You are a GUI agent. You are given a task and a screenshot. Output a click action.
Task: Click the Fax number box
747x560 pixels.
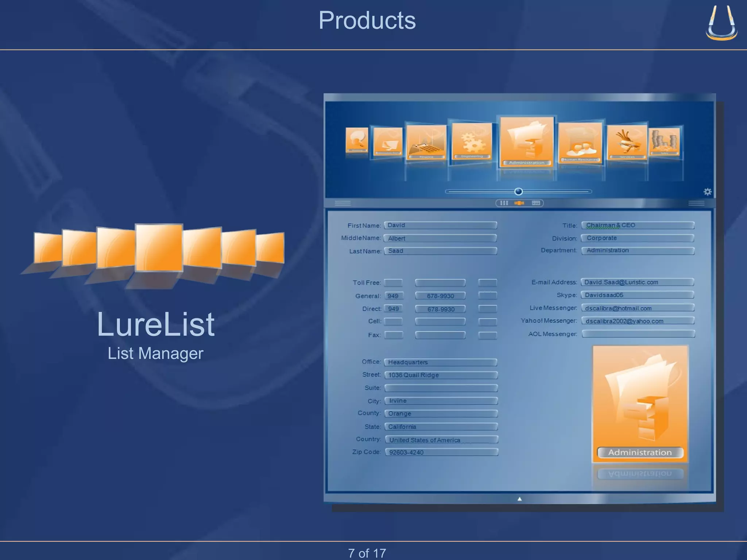click(x=440, y=335)
